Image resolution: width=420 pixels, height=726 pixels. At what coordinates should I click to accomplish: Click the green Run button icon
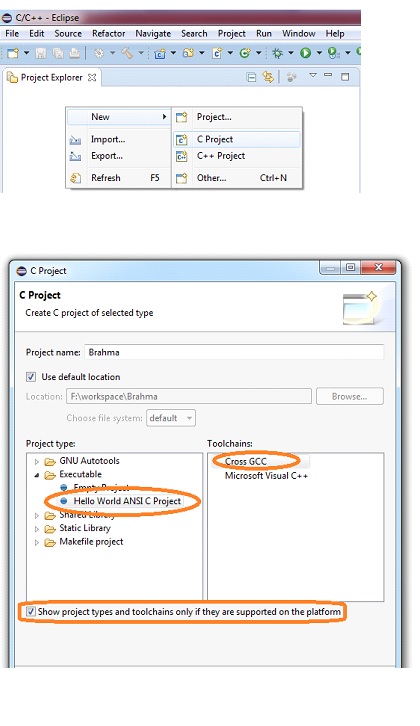click(x=305, y=53)
